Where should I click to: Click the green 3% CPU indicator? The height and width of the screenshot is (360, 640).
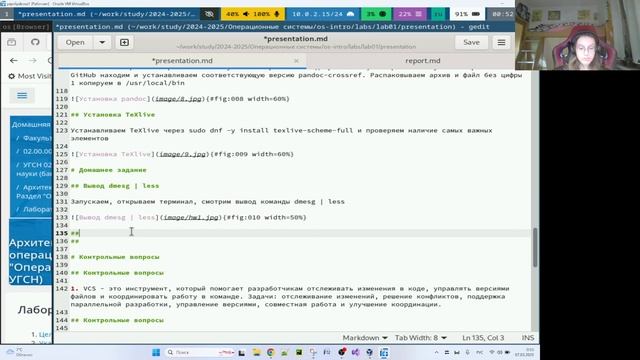(x=376, y=14)
